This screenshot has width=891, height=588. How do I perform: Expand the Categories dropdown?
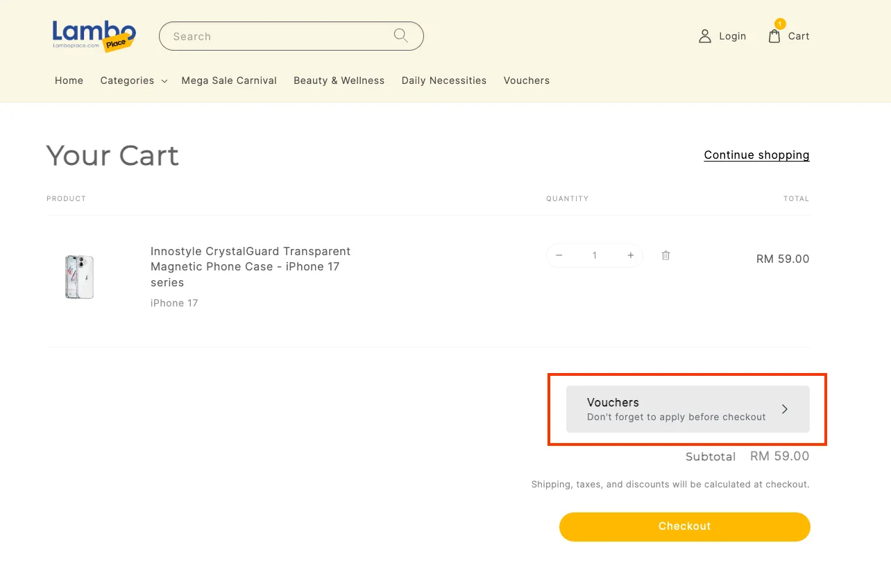click(x=134, y=80)
